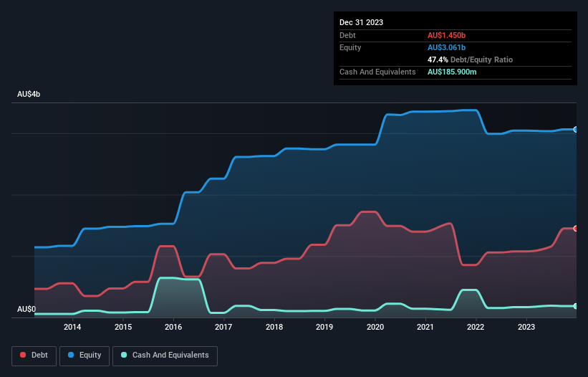Click the AU$0 y-axis label
588x377 pixels.
click(x=26, y=309)
